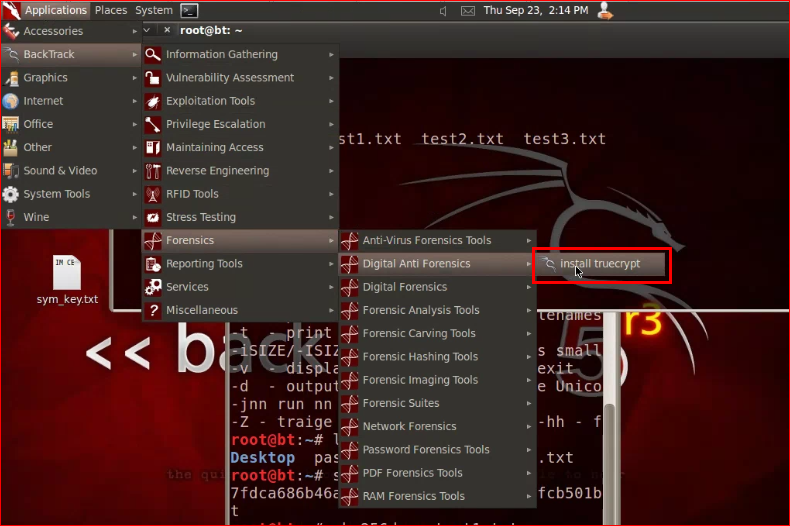Click the Stress Testing icon
Image resolution: width=790 pixels, height=526 pixels.
click(153, 217)
